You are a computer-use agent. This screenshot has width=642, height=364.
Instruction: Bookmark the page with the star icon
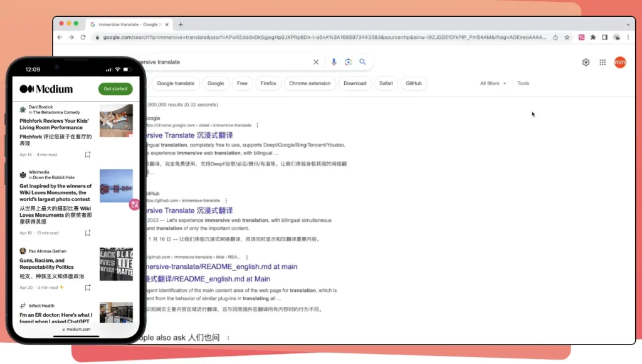point(567,37)
